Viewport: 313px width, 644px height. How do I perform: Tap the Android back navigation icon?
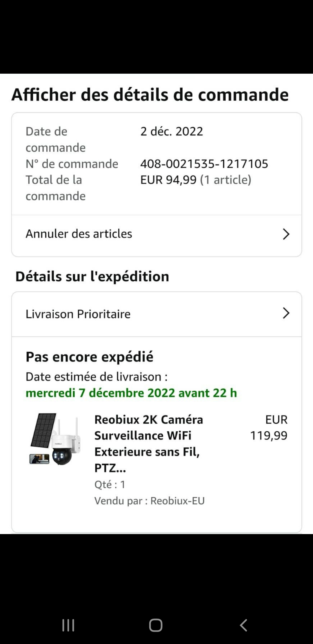243,625
